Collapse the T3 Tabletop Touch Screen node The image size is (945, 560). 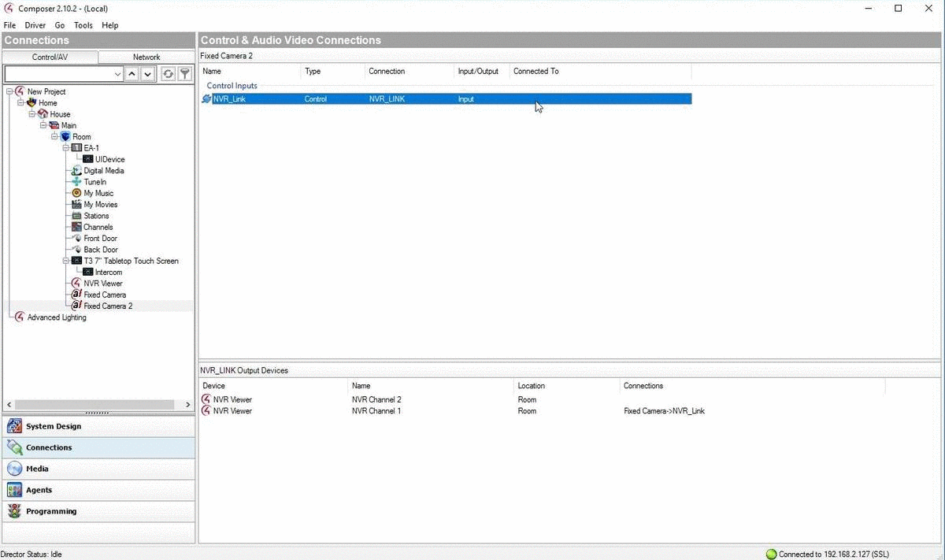66,261
